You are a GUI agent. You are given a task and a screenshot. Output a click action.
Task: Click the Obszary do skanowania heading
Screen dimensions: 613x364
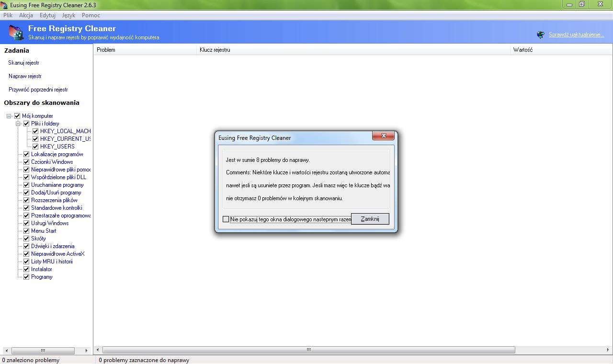42,102
